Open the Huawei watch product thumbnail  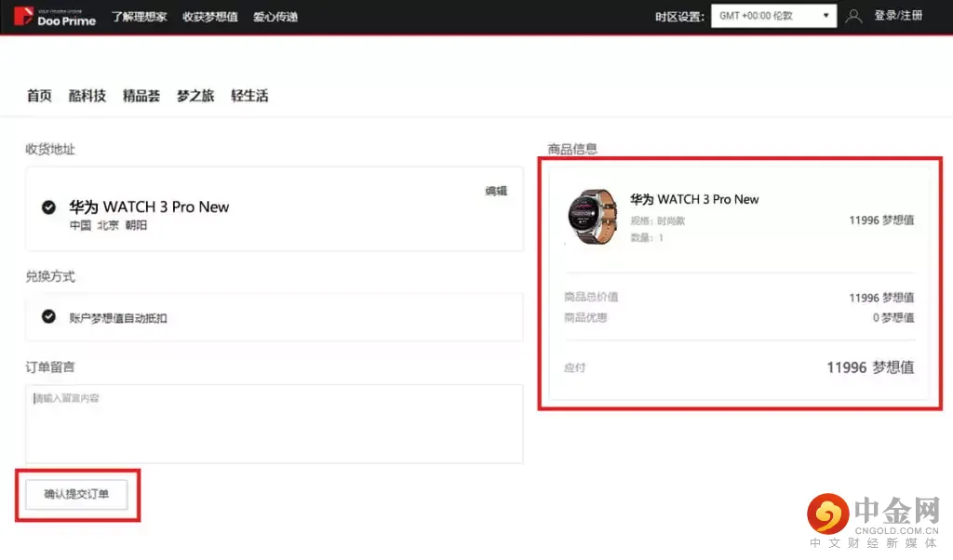click(592, 217)
